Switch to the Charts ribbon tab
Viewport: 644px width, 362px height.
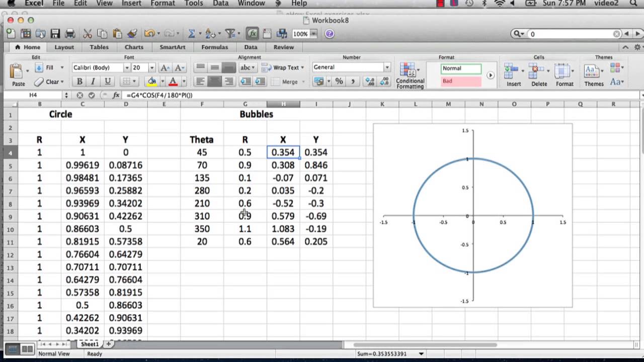click(x=134, y=47)
